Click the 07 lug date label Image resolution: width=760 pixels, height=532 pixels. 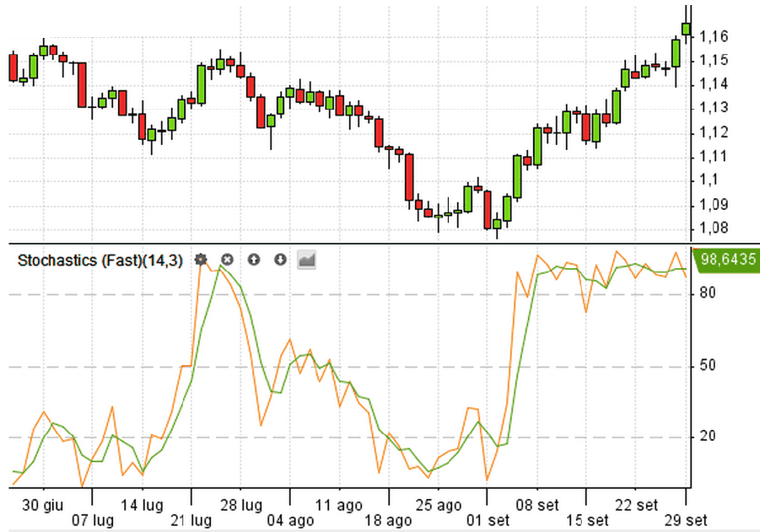(x=93, y=521)
